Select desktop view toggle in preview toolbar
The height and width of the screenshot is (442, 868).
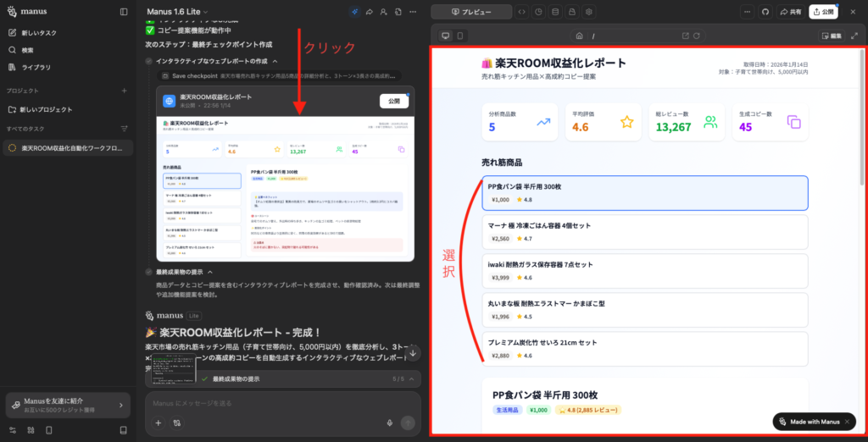[445, 36]
